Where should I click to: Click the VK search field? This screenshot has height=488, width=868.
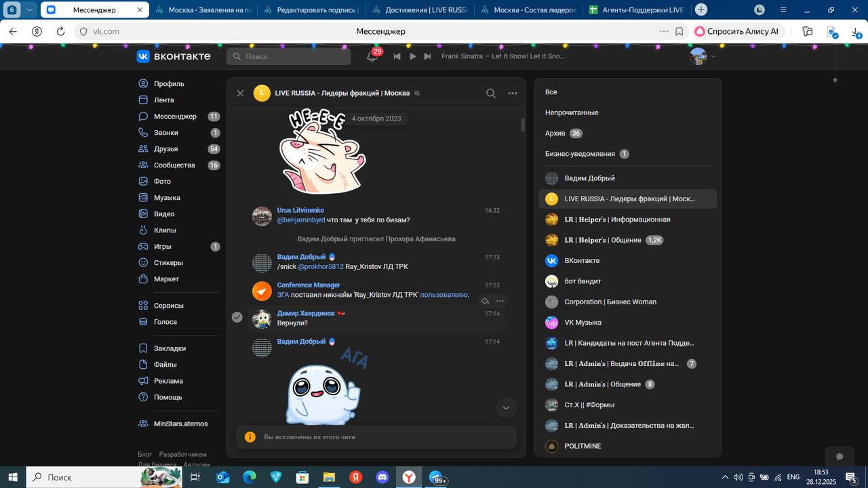(288, 56)
